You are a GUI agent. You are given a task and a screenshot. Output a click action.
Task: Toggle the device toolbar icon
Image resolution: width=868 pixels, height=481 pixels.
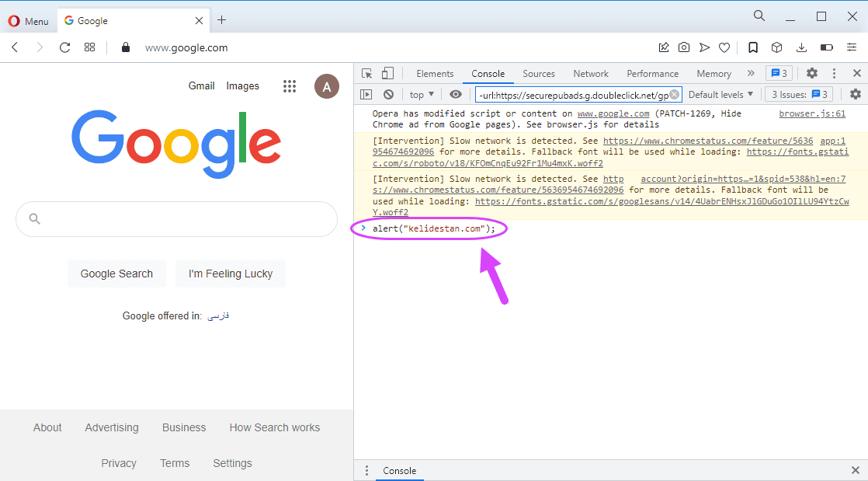click(x=387, y=74)
